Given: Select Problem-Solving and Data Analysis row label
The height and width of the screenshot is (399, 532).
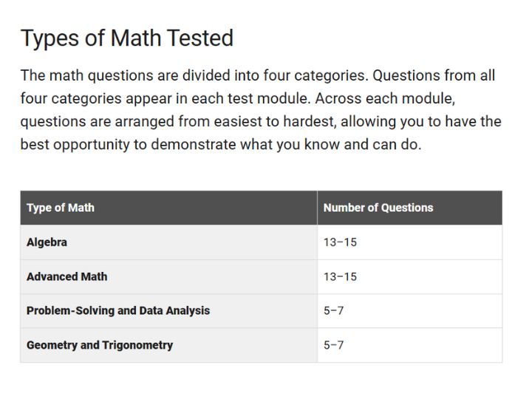Looking at the screenshot, I should [118, 310].
